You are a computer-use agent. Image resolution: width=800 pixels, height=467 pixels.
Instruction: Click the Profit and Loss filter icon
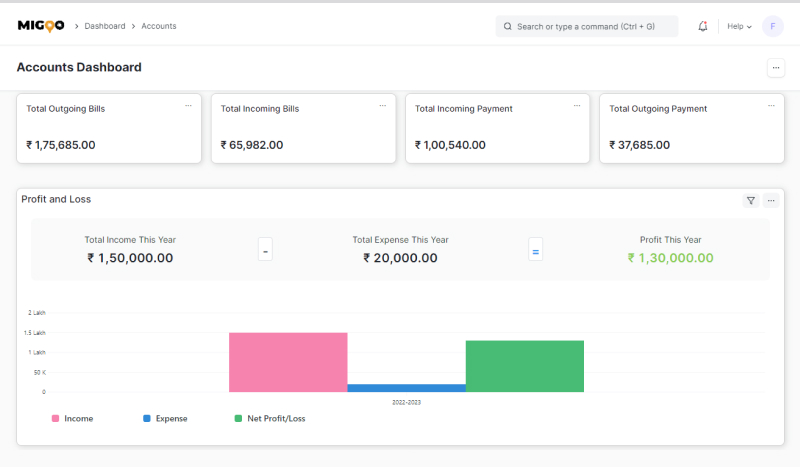pyautogui.click(x=751, y=201)
